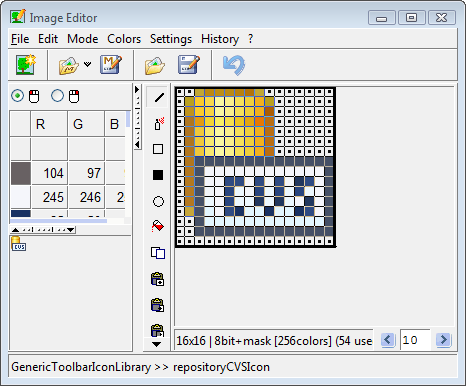Click the B column header
This screenshot has width=466, height=386.
(x=115, y=124)
